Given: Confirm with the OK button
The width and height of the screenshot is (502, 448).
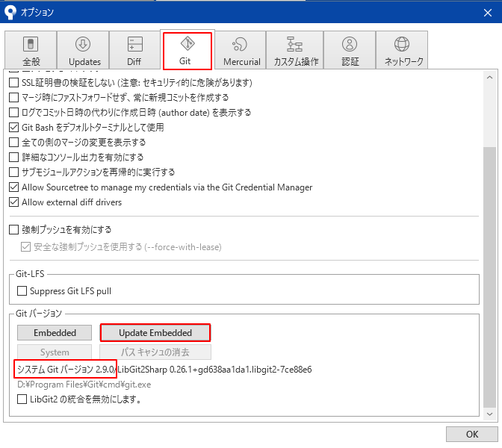Looking at the screenshot, I should [471, 435].
